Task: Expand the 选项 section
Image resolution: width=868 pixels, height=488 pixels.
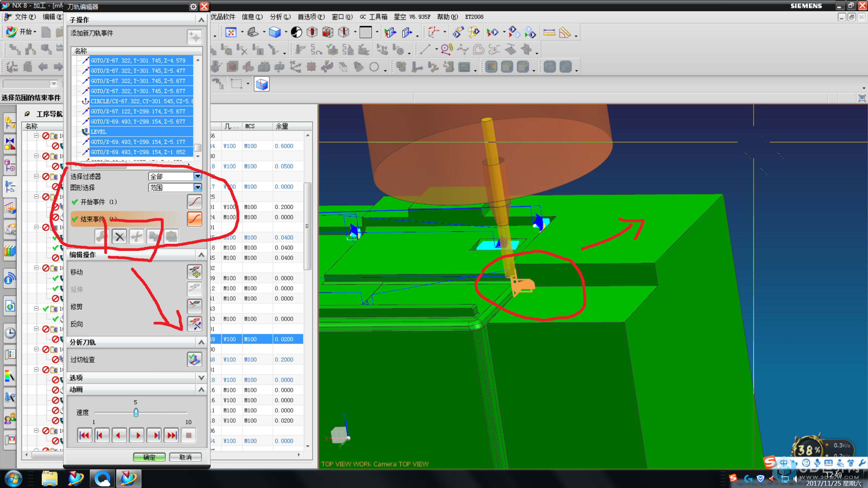Action: pyautogui.click(x=201, y=378)
